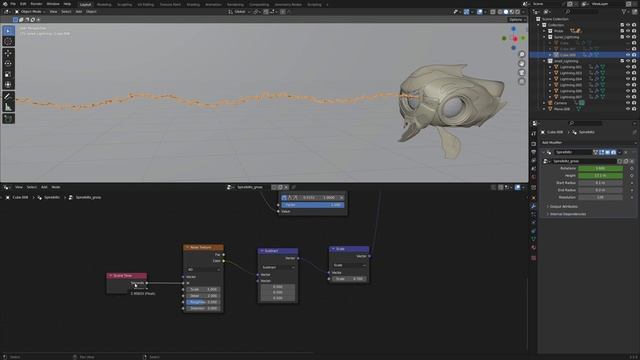Image resolution: width=640 pixels, height=360 pixels.
Task: Toggle visibility eye for Lightning.005
Action: coord(628,85)
